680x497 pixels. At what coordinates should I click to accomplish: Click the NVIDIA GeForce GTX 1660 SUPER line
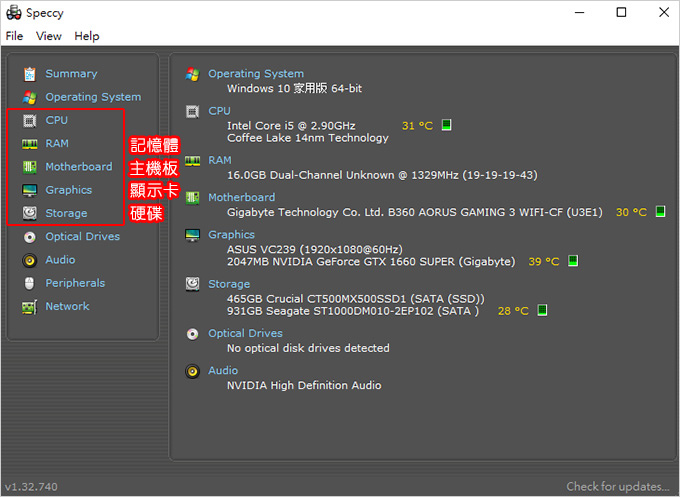[371, 262]
